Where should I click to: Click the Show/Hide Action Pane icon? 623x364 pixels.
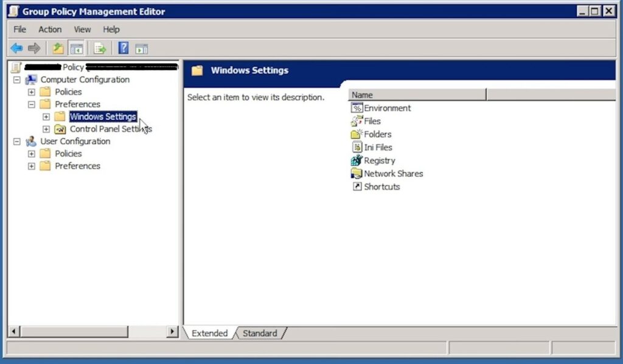(142, 48)
